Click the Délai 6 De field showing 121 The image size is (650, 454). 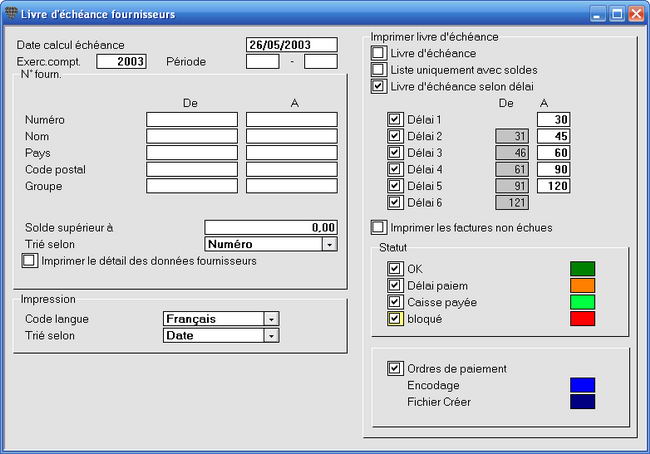[512, 202]
